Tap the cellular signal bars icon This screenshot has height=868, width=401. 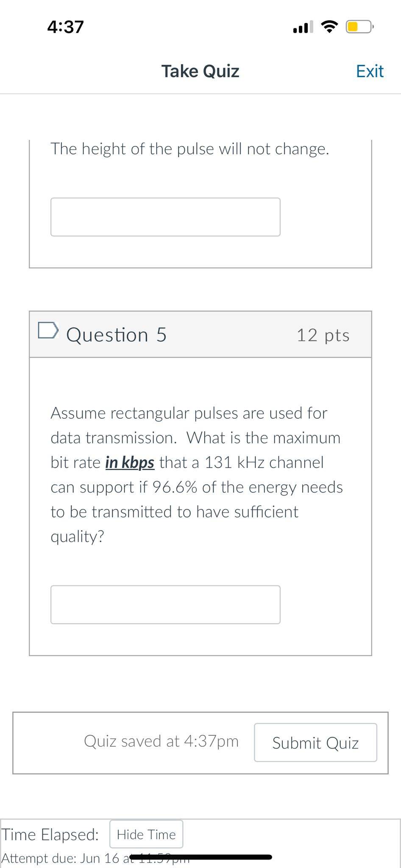click(303, 27)
